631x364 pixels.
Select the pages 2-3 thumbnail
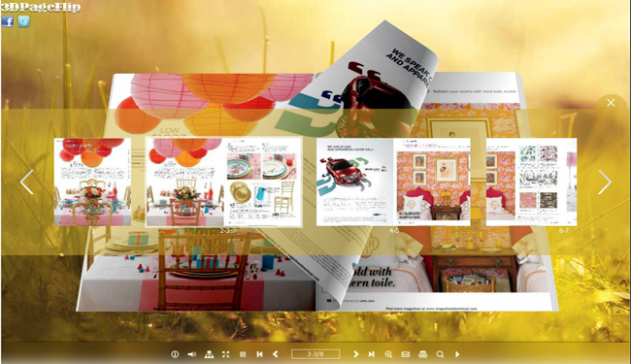click(x=223, y=182)
